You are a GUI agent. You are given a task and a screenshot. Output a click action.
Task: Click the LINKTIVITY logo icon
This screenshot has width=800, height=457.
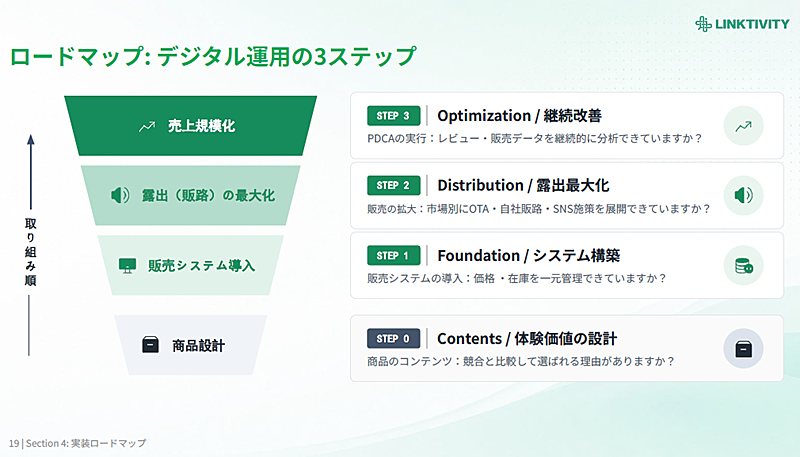[703, 23]
